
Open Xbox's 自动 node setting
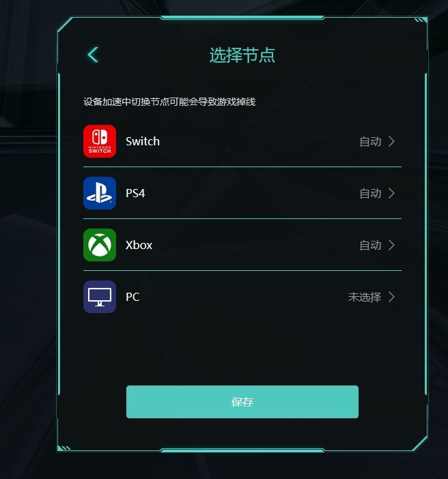370,246
